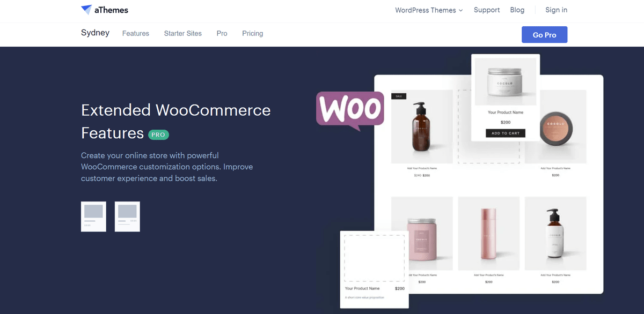
Task: Click the Sydney theme title
Action: 95,33
